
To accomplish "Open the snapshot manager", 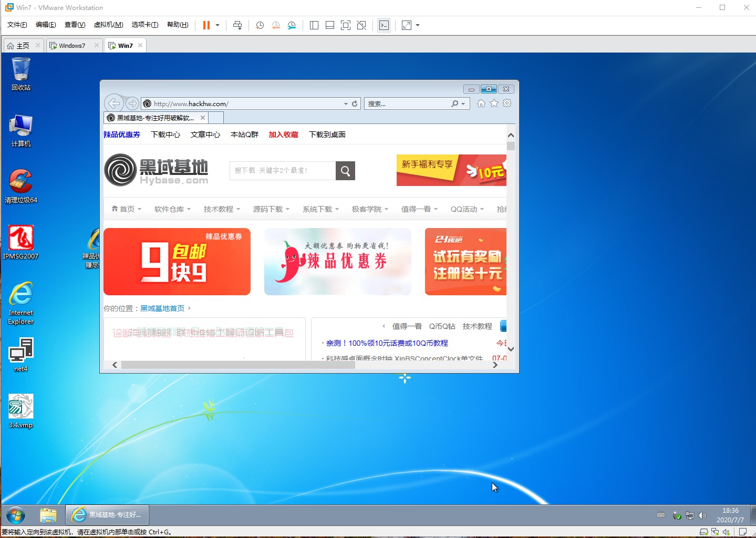I will (292, 25).
